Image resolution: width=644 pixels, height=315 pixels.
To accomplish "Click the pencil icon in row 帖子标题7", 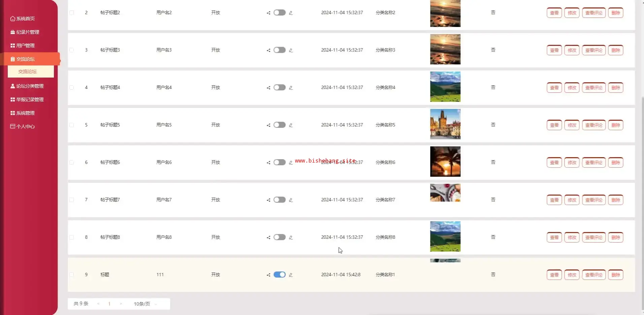I will click(291, 200).
